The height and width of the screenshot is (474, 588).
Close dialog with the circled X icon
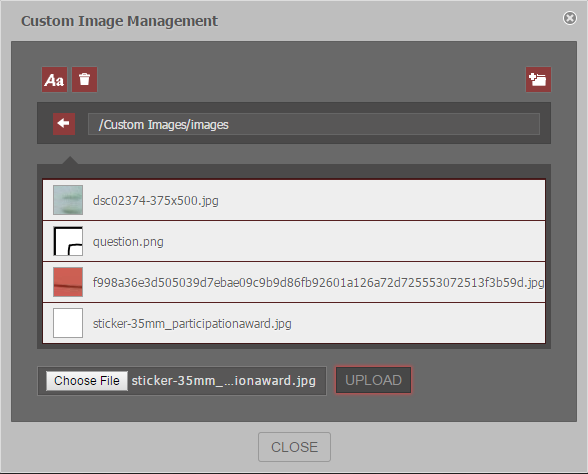pos(570,18)
